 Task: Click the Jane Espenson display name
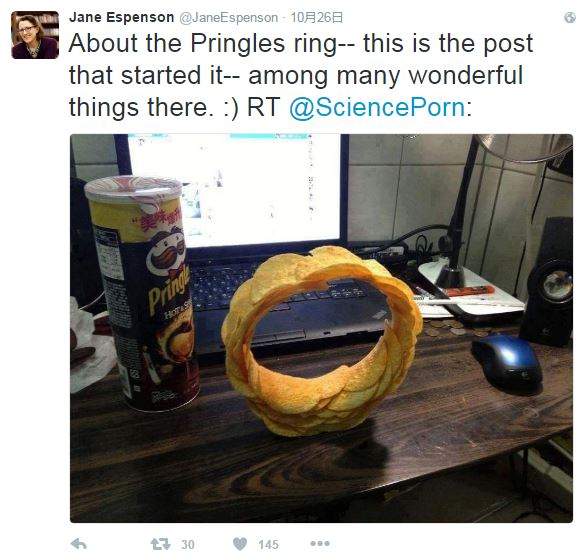121,17
